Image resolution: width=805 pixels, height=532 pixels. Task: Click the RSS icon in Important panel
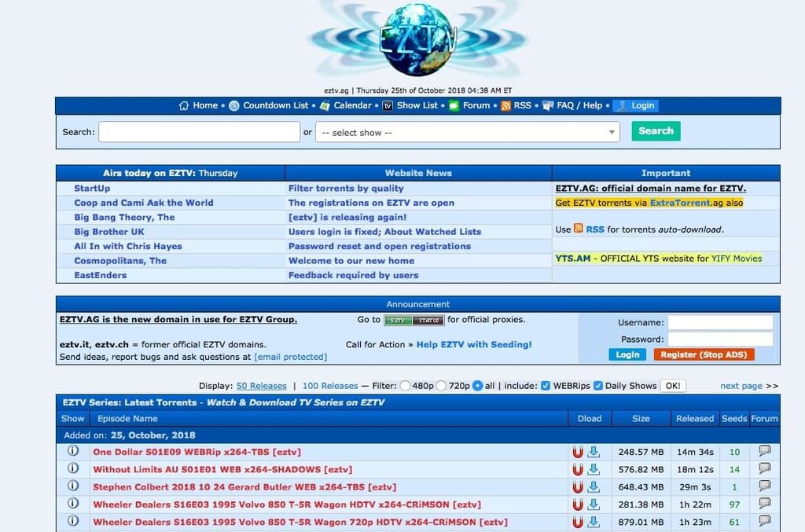point(578,229)
